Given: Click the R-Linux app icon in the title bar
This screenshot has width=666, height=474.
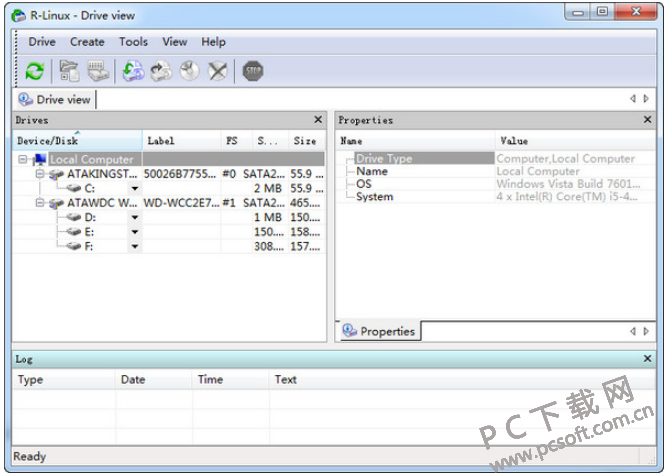Looking at the screenshot, I should point(18,16).
